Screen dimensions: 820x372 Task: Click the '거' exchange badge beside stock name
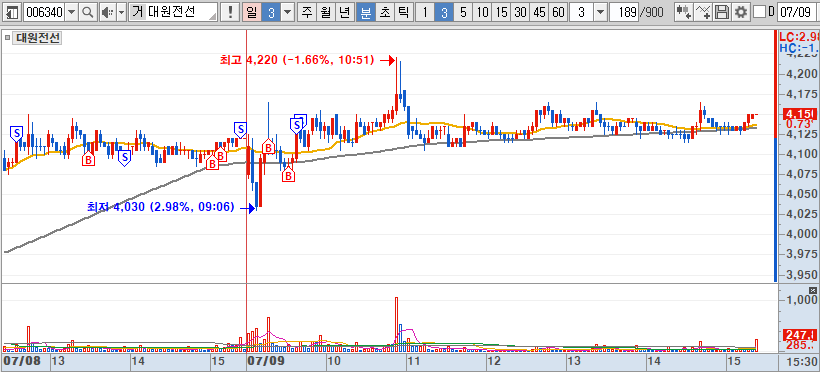[x=138, y=12]
